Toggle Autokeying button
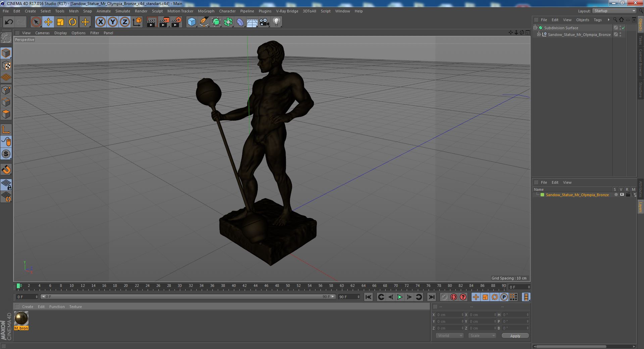This screenshot has height=349, width=644. (x=454, y=297)
